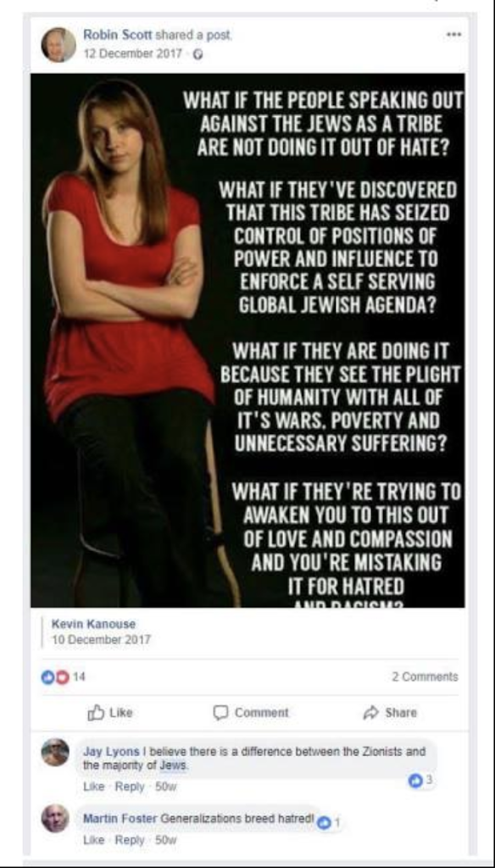
Task: Open Robin Scott's profile name link
Action: 118,35
